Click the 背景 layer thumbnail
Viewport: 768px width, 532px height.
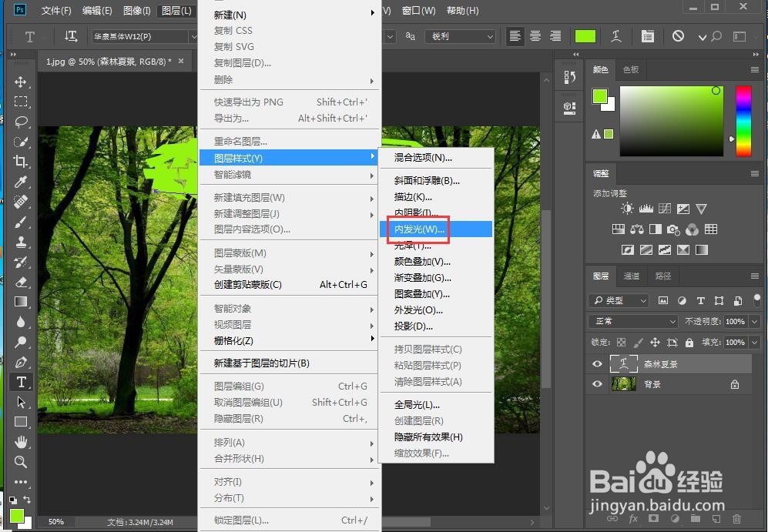(623, 383)
